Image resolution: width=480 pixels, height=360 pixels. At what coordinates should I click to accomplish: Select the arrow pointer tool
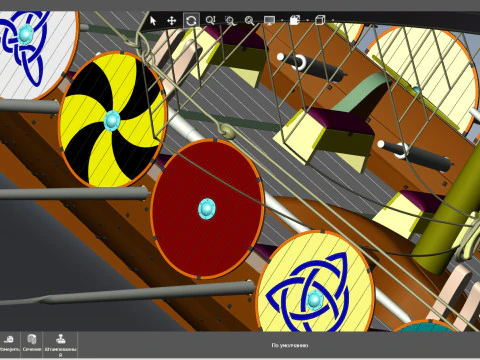coord(153,21)
